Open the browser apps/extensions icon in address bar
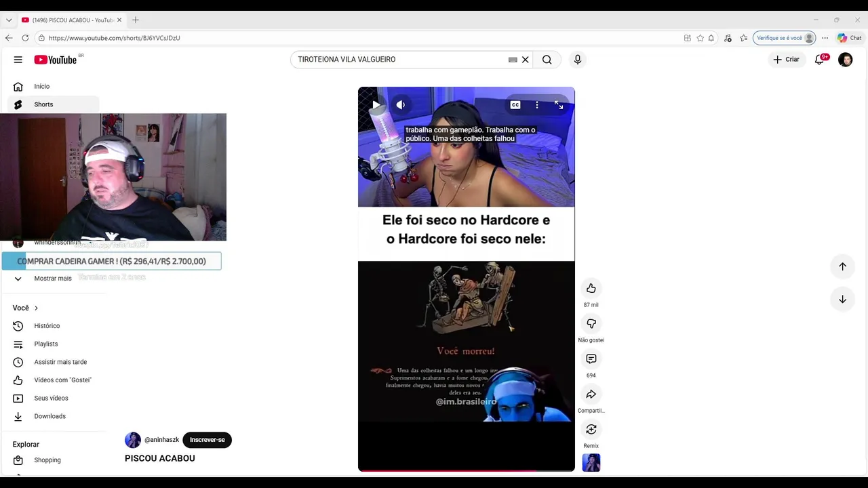Screen dimensions: 868x488 [687, 38]
